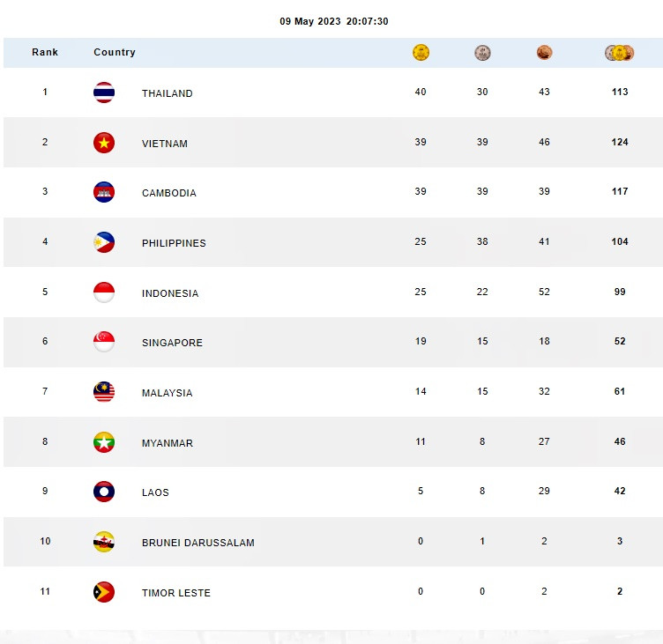Click the Myanmar flag icon
The height and width of the screenshot is (644, 663).
[x=104, y=442]
